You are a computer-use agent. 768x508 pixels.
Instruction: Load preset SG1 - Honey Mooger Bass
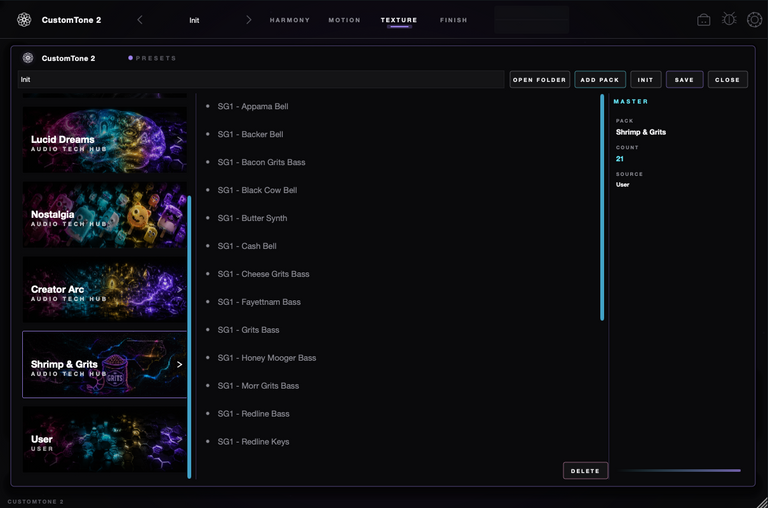coord(267,358)
